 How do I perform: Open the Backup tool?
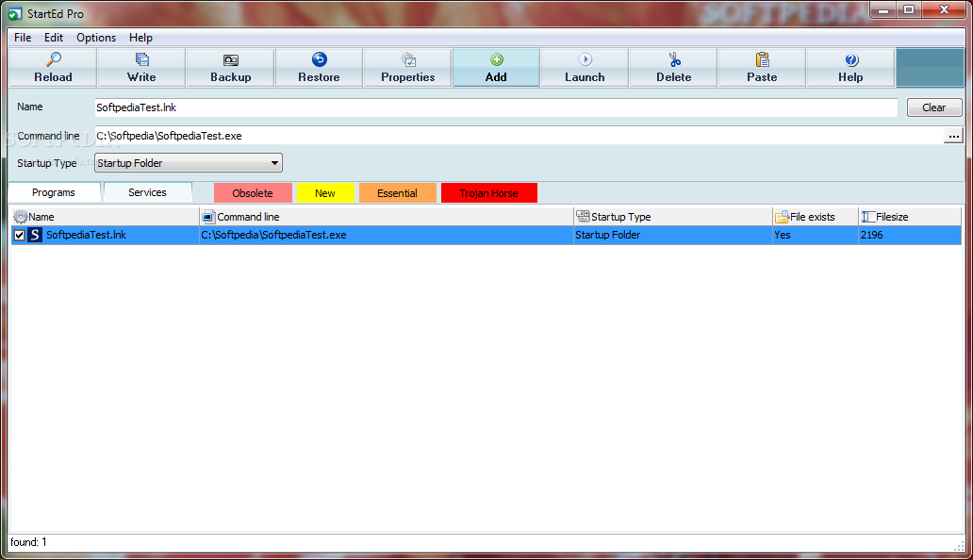[x=231, y=68]
